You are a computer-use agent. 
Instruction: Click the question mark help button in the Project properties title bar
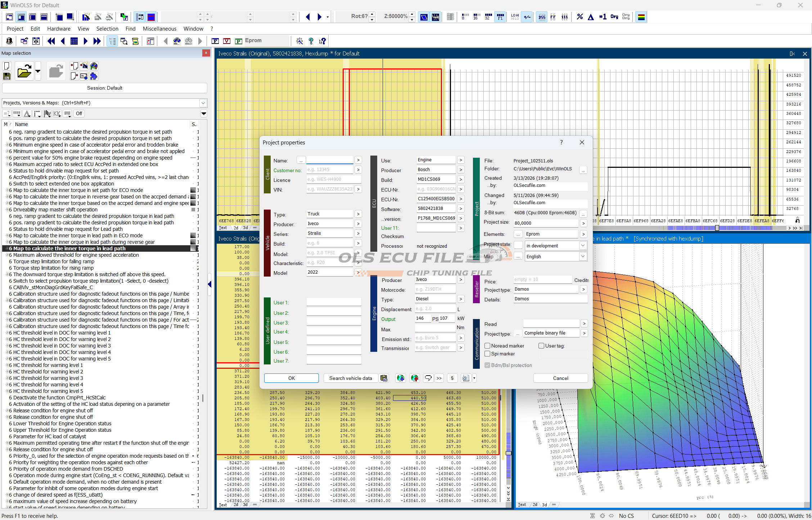coord(561,143)
